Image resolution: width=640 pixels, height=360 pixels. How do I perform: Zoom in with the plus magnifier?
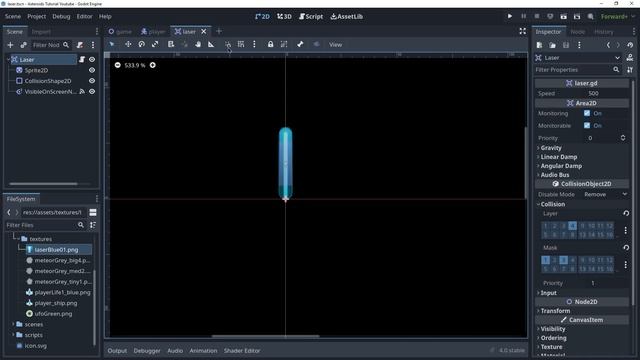(153, 65)
